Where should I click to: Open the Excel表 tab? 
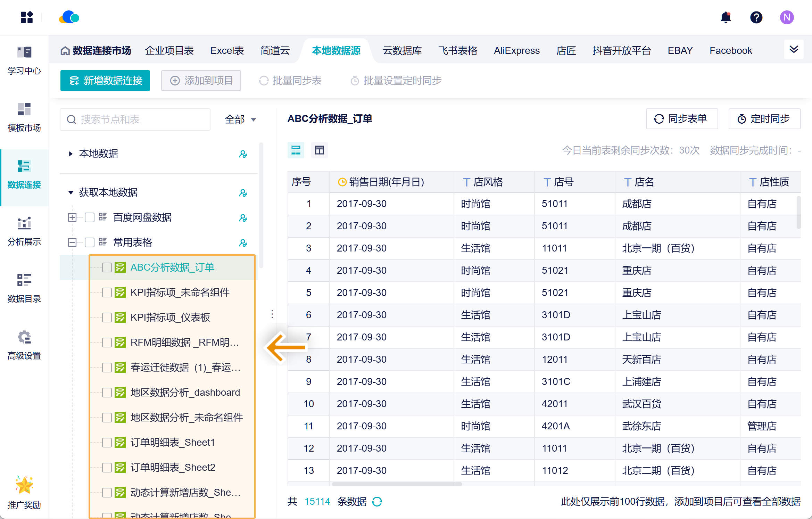coord(227,51)
